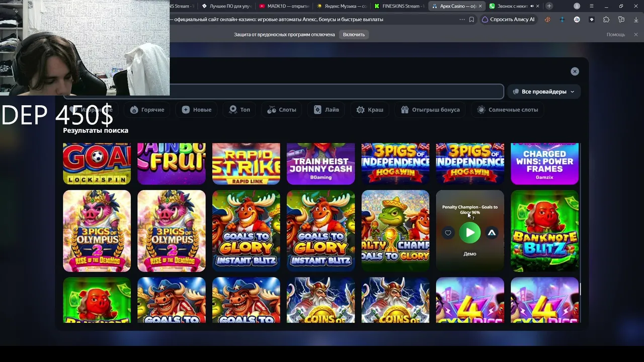The height and width of the screenshot is (362, 644).
Task: Switch to the FINESKINS Stream tab
Action: (x=399, y=6)
